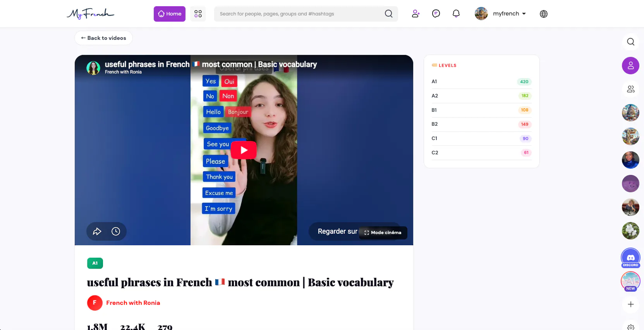Click the MyFrench logo
The width and height of the screenshot is (644, 330).
coord(91,14)
